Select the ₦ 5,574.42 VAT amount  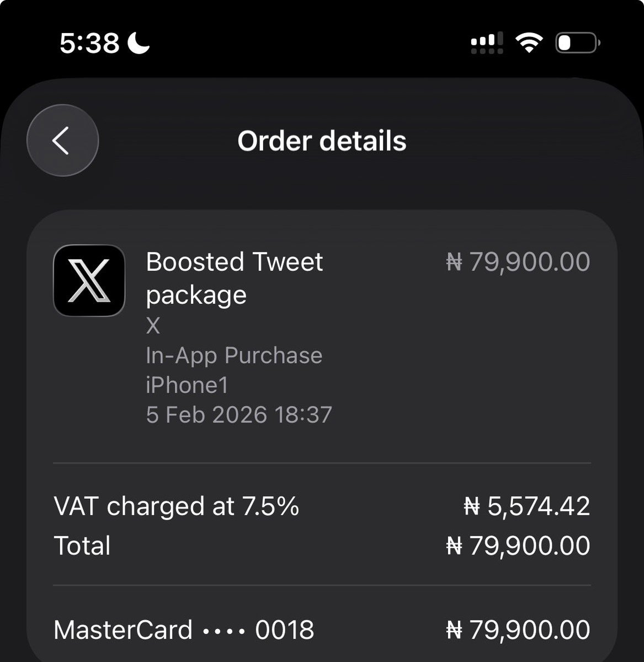pyautogui.click(x=526, y=506)
